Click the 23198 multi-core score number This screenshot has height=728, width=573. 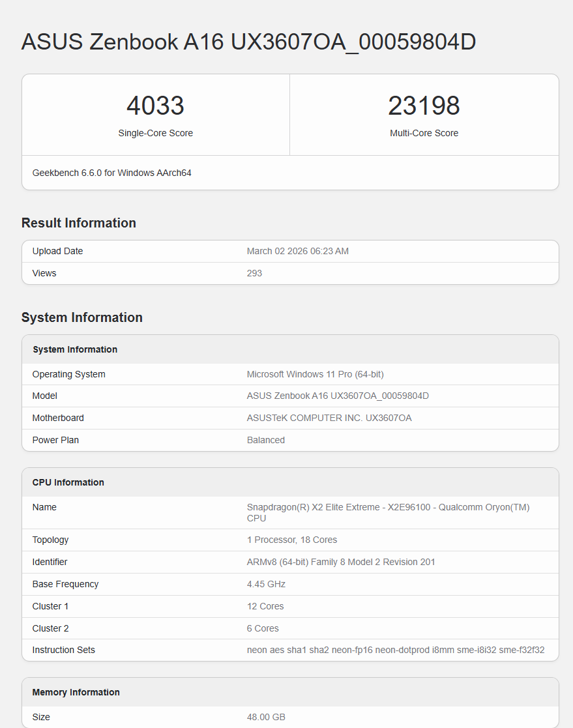tap(424, 106)
